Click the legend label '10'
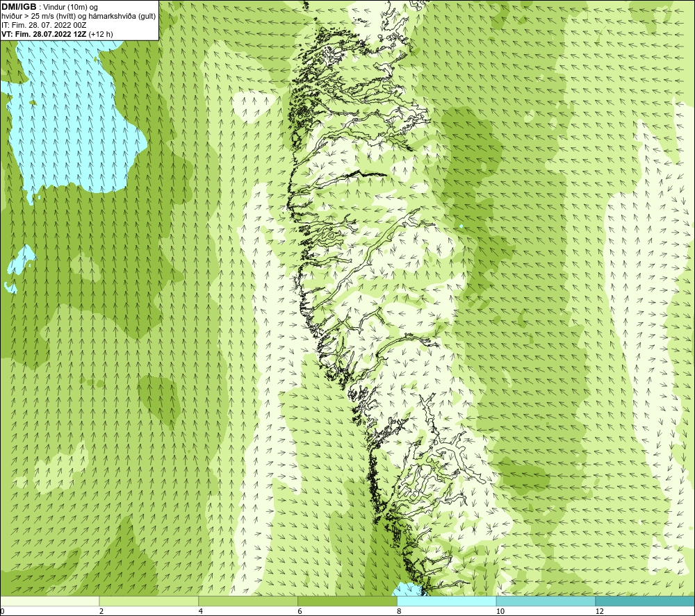 (500, 611)
